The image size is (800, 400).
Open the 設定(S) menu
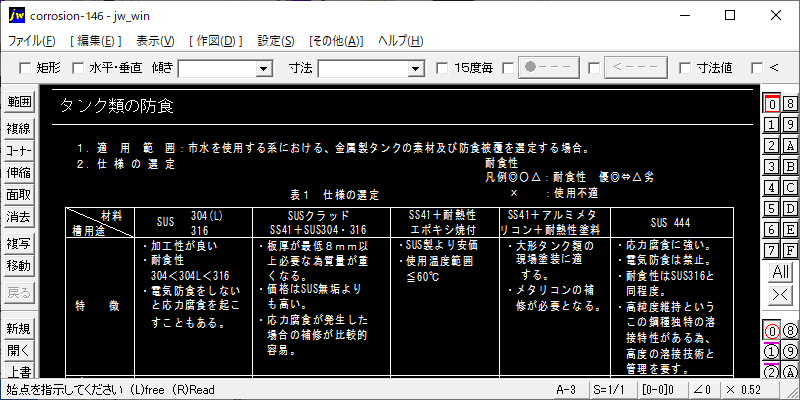coord(276,41)
